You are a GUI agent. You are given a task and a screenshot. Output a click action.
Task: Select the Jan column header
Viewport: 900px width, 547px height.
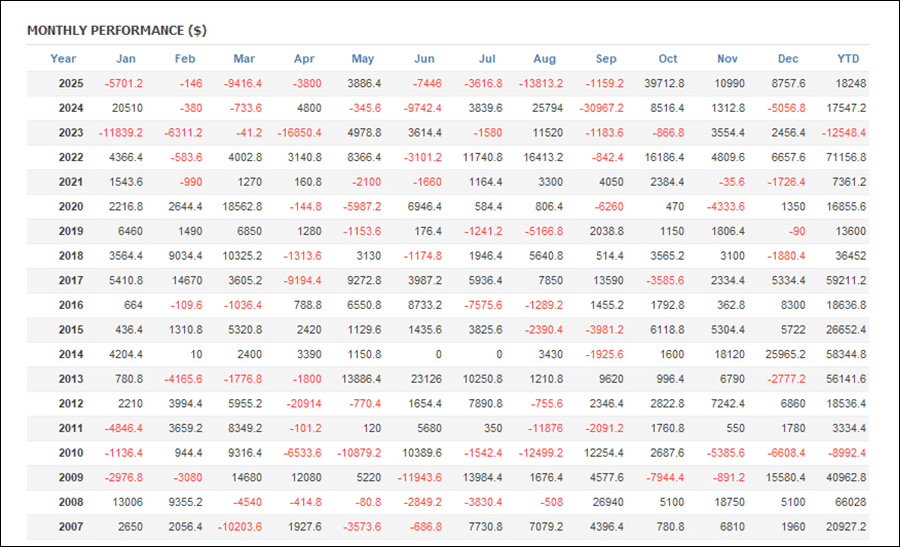tap(126, 59)
